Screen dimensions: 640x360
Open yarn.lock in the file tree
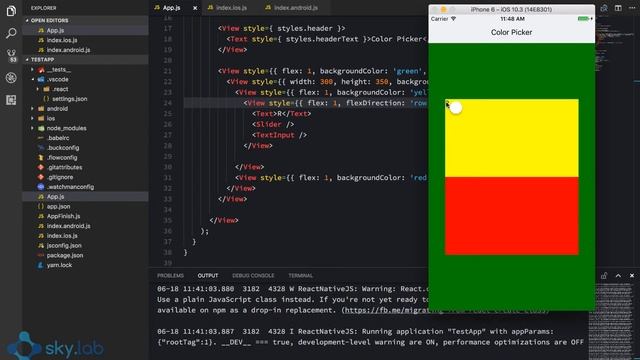[59, 265]
